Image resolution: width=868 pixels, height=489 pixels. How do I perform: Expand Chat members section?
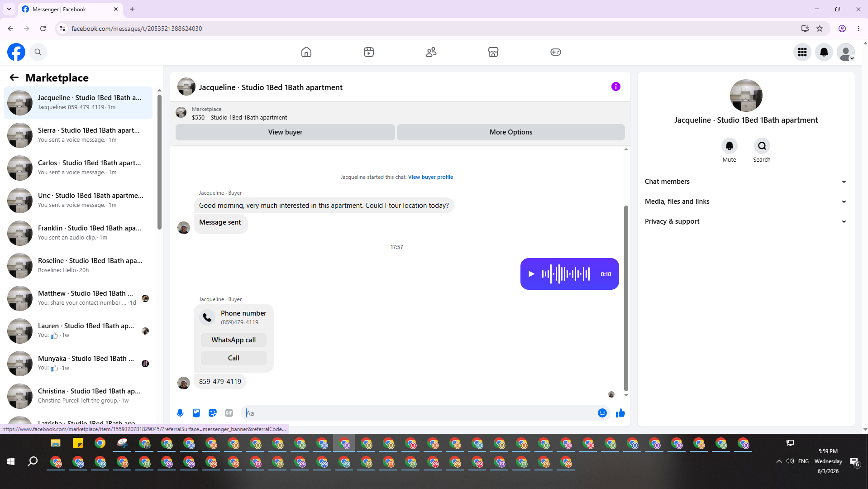point(746,182)
